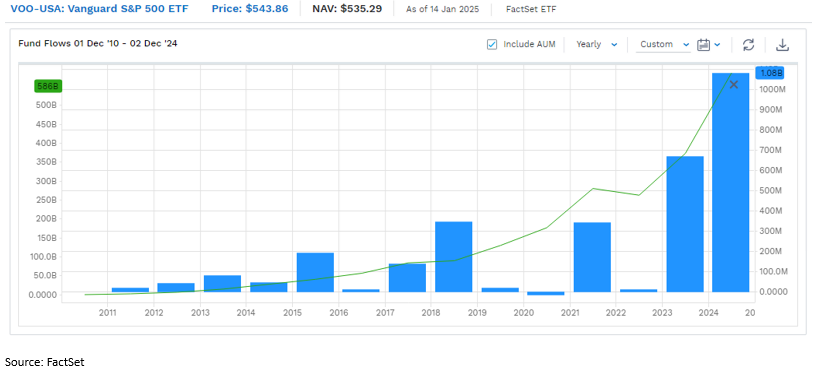Open VOO-USA: Vanguard S&P 500 ETF link
Image resolution: width=815 pixels, height=371 pixels.
pos(99,9)
